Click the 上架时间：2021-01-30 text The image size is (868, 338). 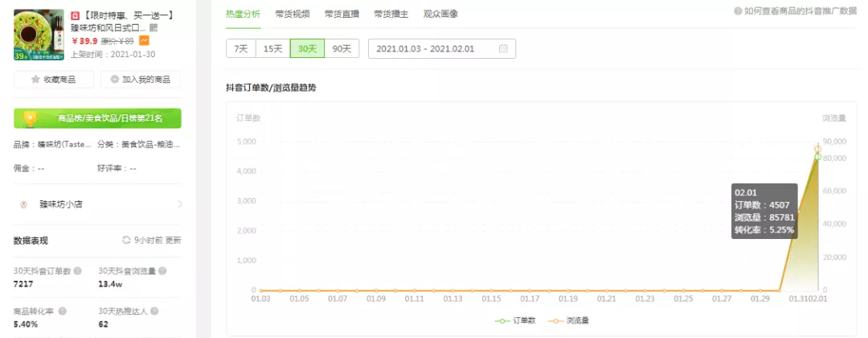point(113,54)
